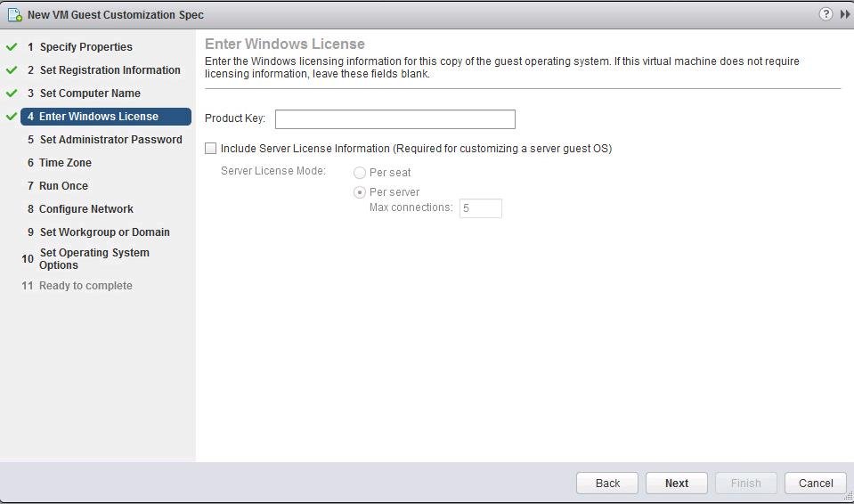Click the checkmark icon next to Set Registration Information
The height and width of the screenshot is (504, 854).
(12, 69)
